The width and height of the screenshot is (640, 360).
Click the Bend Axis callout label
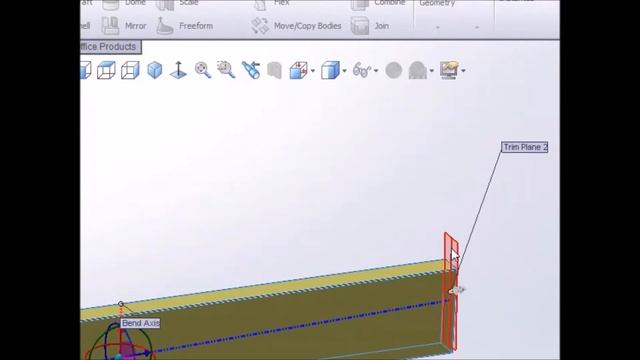coord(140,323)
